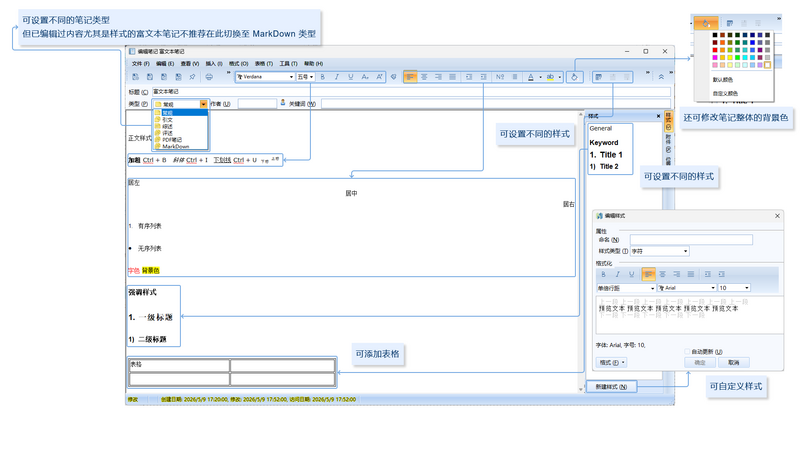The width and height of the screenshot is (800, 450).
Task: Click the increase indent icon in main toolbar
Action: [483, 77]
